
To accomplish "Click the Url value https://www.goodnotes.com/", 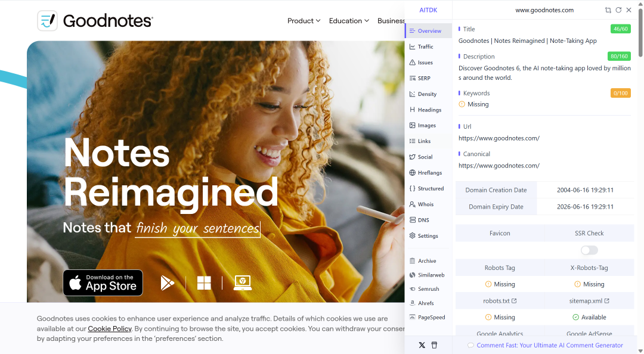I will 499,138.
